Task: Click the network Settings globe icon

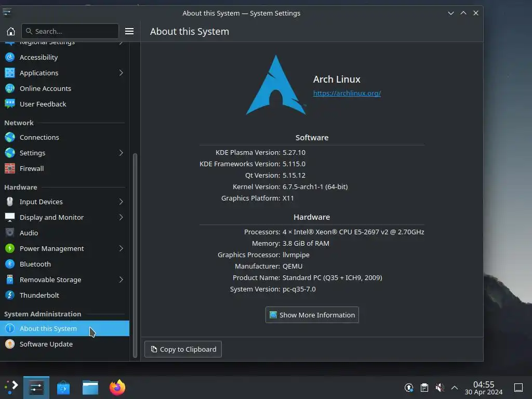Action: coord(10,153)
